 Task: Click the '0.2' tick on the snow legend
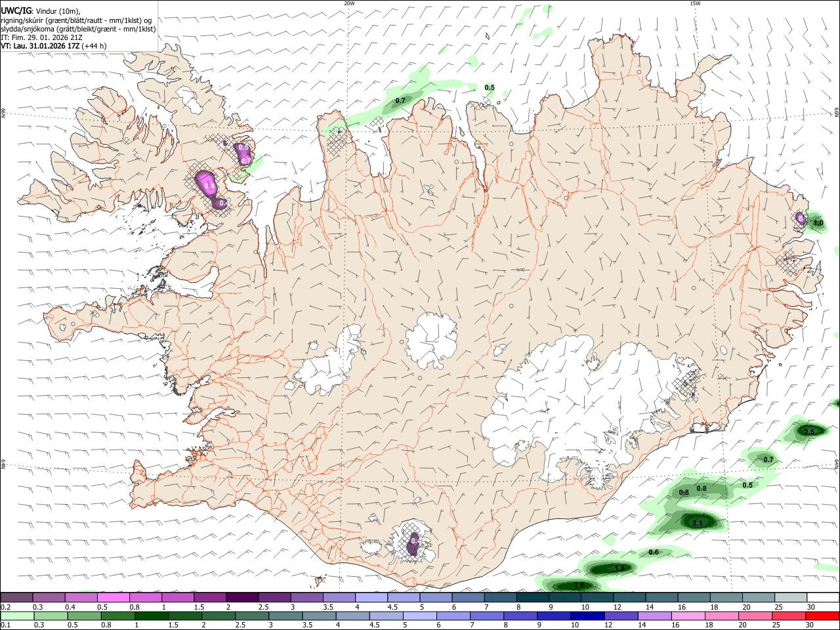5,607
